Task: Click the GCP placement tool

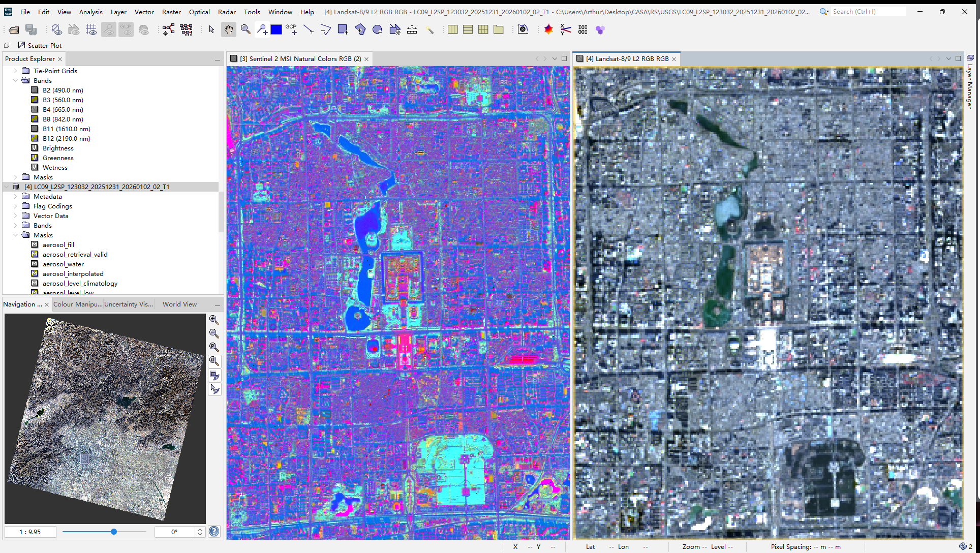Action: 292,30
